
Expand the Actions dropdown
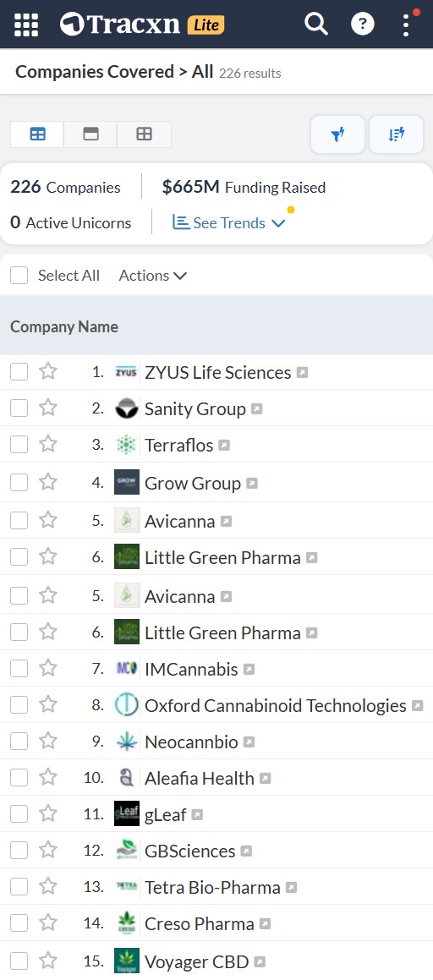coord(153,276)
